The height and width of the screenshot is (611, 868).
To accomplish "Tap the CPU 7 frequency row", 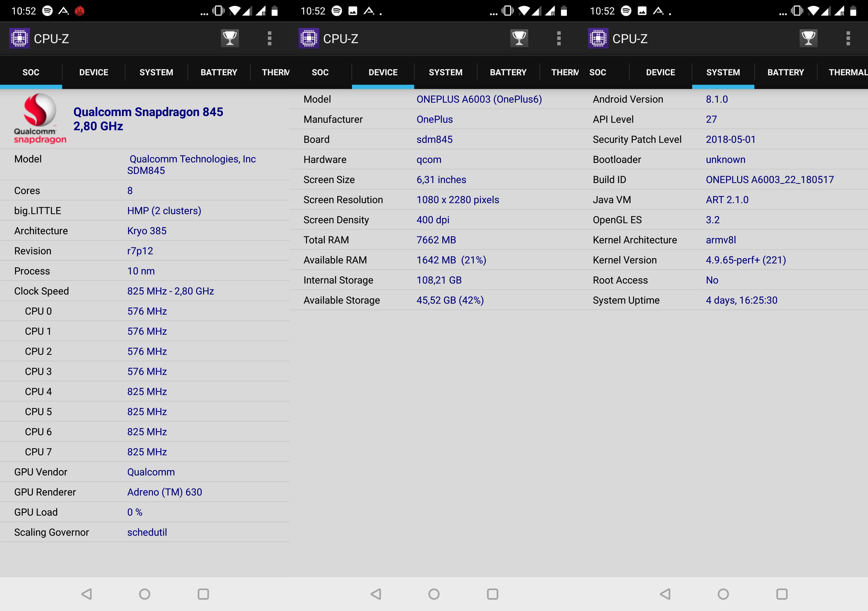I will [x=145, y=452].
